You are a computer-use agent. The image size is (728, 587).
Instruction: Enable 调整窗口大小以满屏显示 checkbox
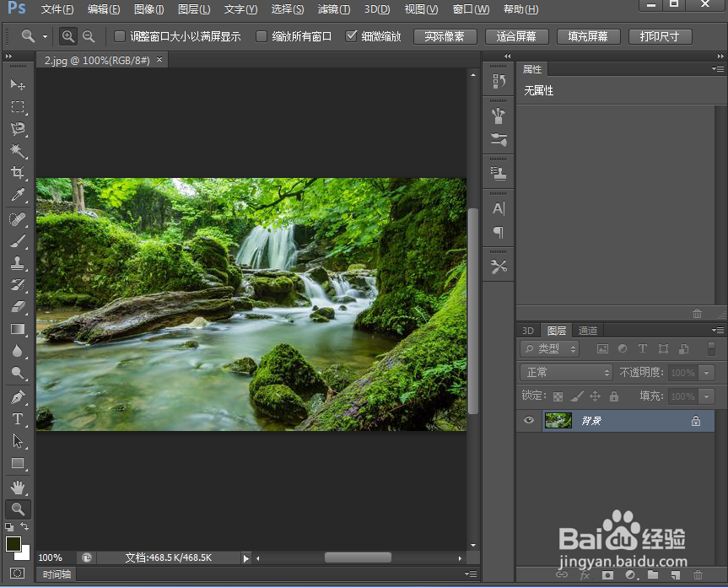119,36
